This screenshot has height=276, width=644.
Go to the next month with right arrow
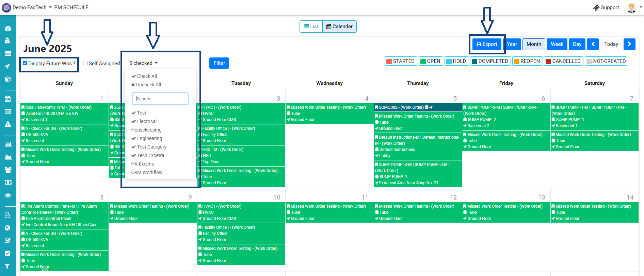point(629,44)
